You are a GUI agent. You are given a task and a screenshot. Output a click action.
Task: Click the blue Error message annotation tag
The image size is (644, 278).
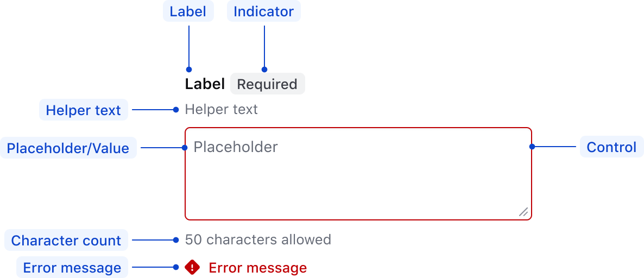[72, 268]
